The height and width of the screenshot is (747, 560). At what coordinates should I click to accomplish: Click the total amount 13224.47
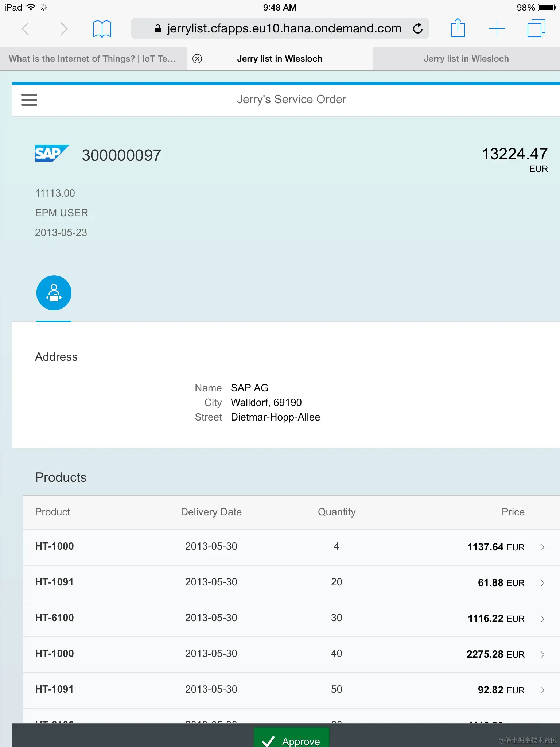tap(515, 154)
